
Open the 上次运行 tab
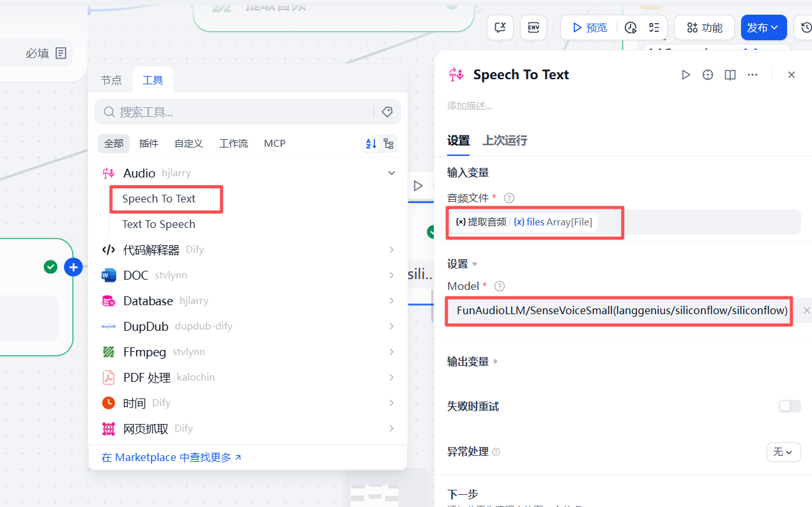point(505,140)
